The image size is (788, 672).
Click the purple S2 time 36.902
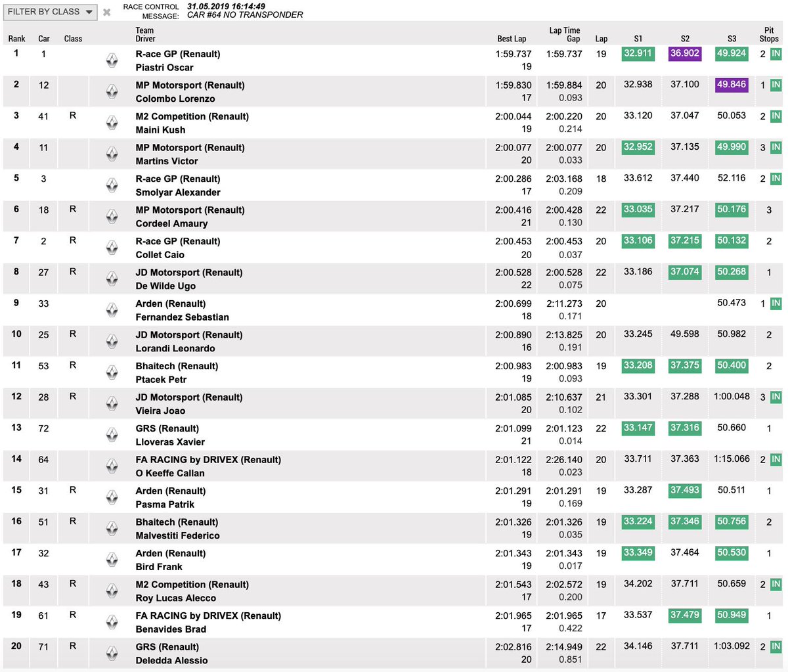tap(685, 54)
